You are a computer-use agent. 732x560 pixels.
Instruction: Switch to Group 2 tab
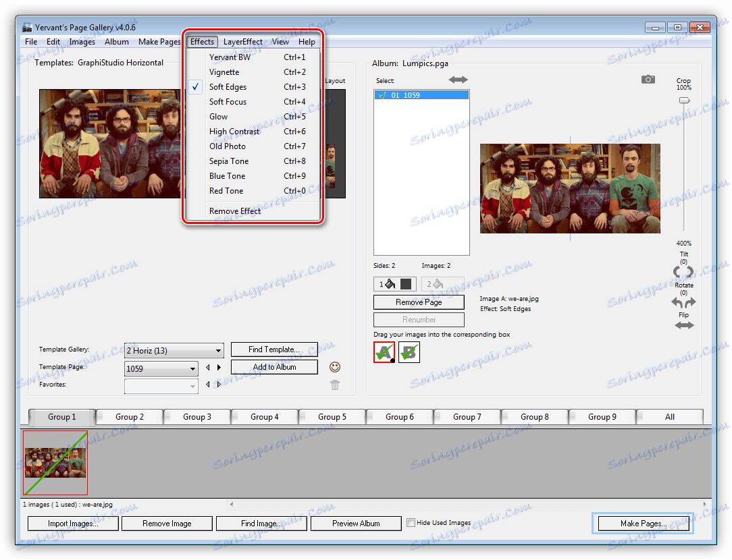(x=130, y=417)
